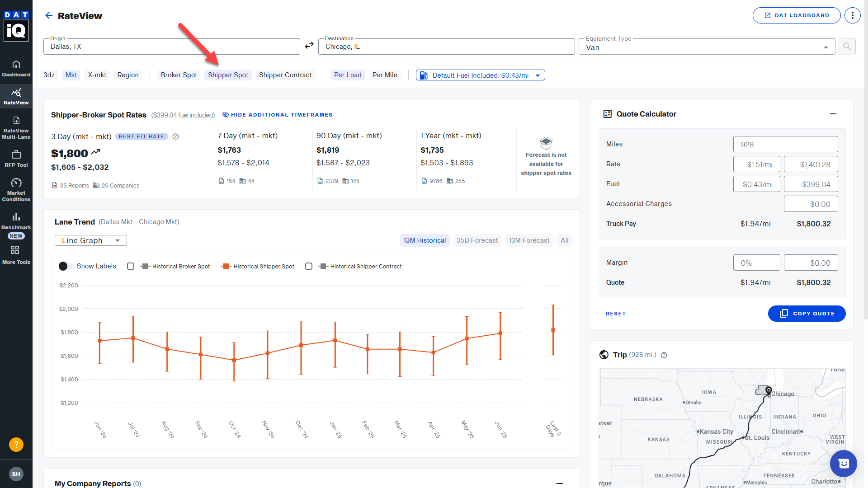Click the Destination field Chicago, IL
868x488 pixels.
447,47
